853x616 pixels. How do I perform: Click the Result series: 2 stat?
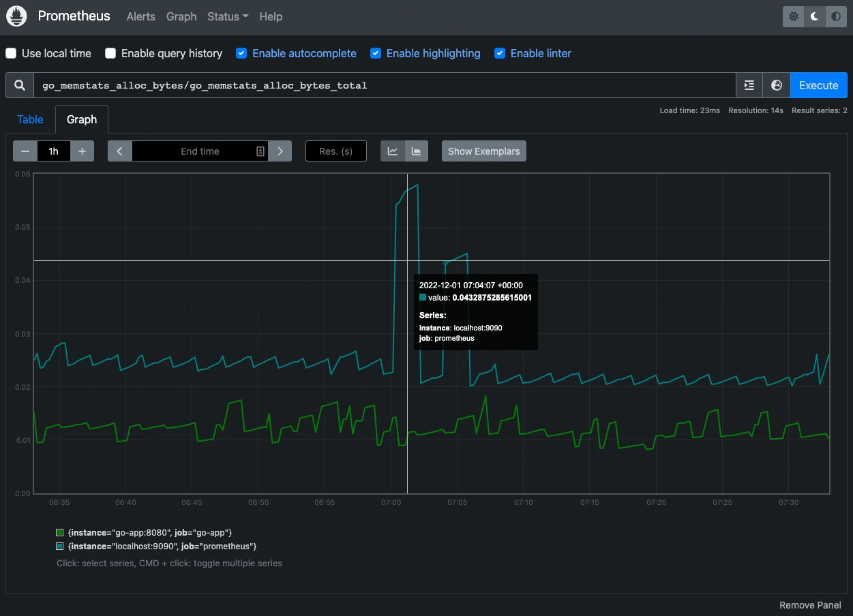click(x=820, y=110)
